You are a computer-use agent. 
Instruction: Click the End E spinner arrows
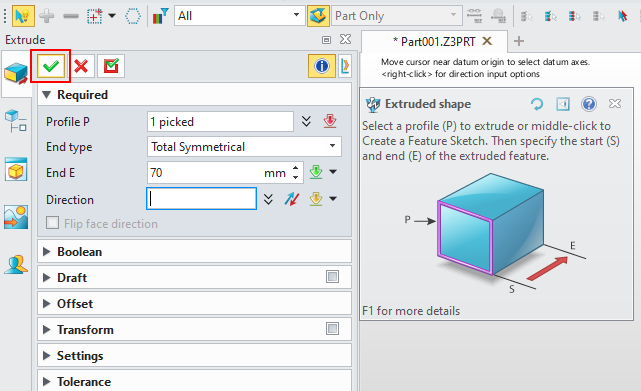(x=296, y=173)
